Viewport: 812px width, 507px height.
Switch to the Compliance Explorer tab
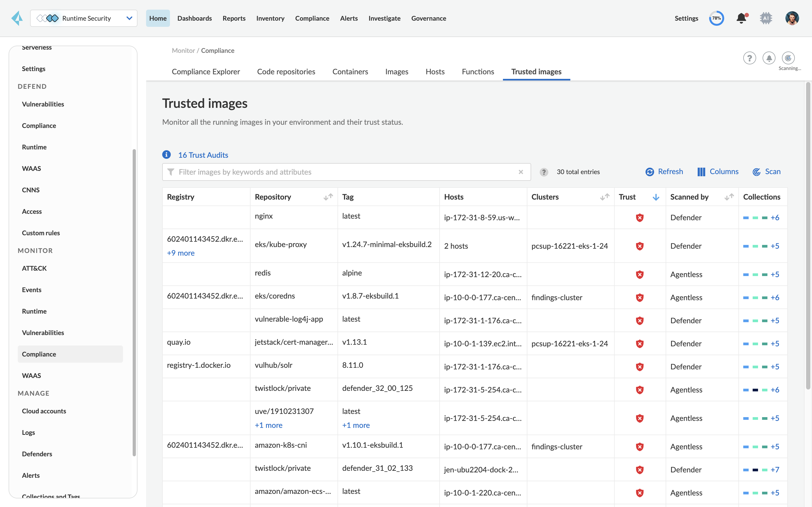[206, 71]
